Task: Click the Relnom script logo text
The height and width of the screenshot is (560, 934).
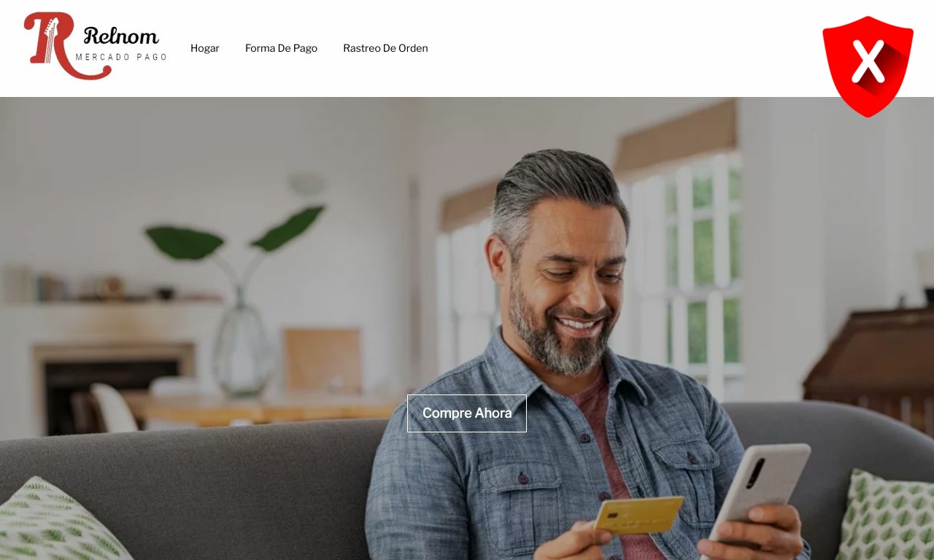Action: pos(121,35)
